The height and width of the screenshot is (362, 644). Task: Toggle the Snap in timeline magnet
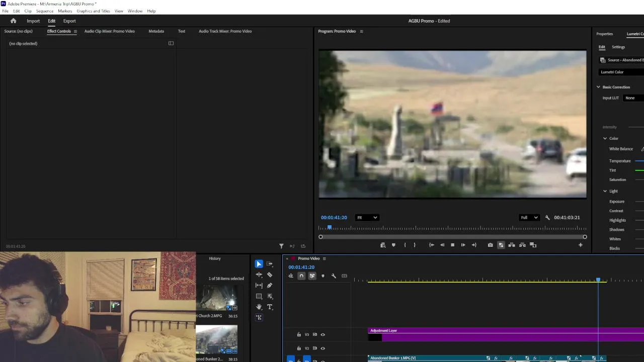tap(301, 276)
